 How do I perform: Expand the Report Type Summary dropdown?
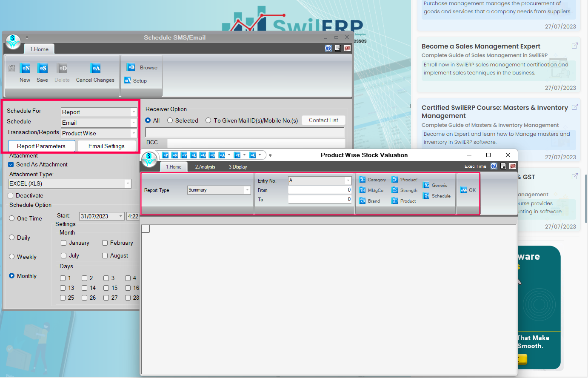(x=247, y=190)
